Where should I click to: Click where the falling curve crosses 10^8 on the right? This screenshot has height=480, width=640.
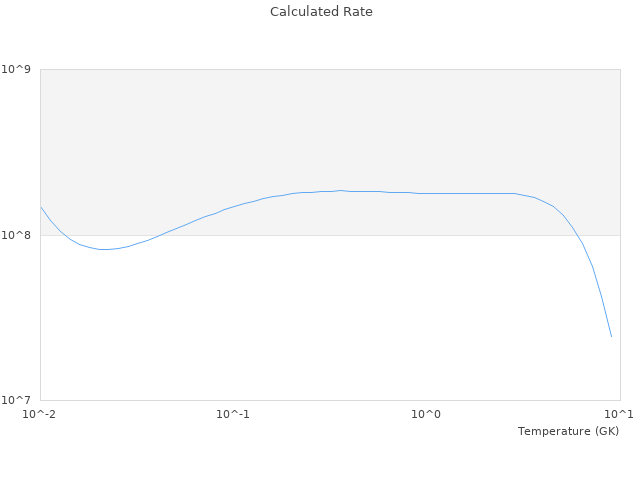[577, 235]
